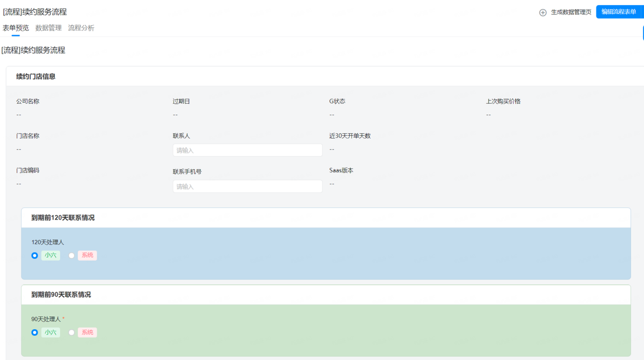Select 系统 radio under 120天处理人
Screen dimensions: 644x360
pos(71,256)
